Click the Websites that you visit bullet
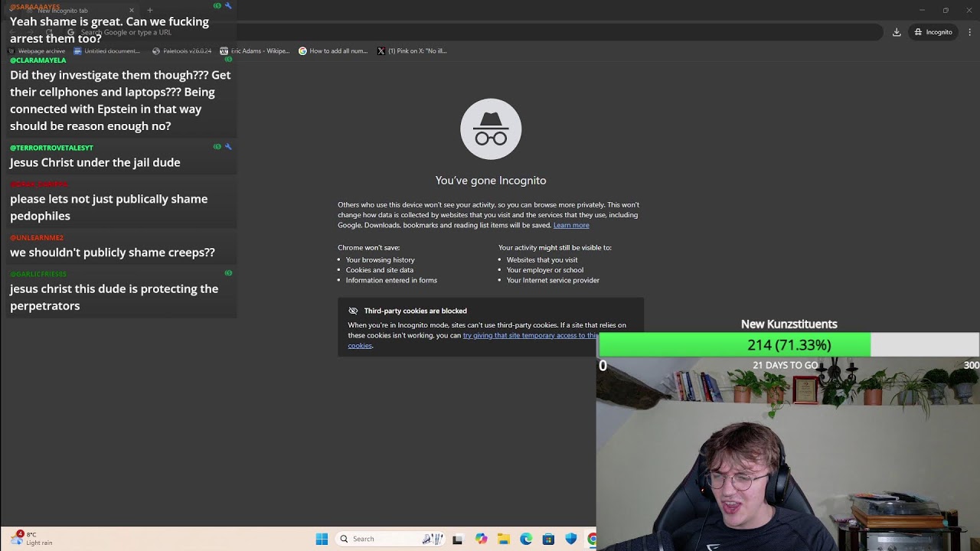 tap(542, 259)
